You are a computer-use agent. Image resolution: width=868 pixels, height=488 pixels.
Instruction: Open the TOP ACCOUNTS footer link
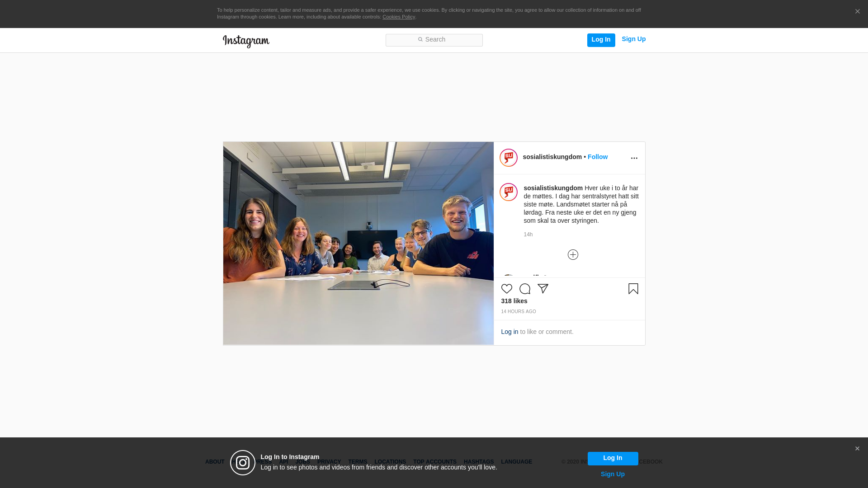435,462
